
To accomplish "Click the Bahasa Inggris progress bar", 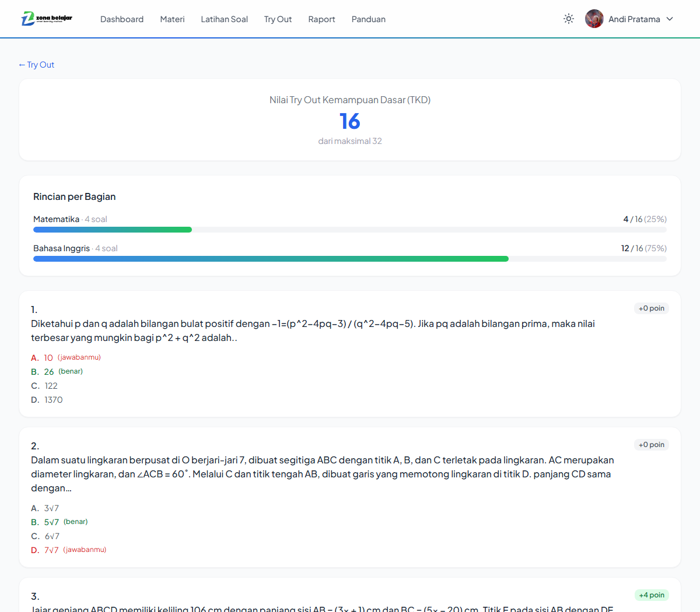I will coord(350,259).
